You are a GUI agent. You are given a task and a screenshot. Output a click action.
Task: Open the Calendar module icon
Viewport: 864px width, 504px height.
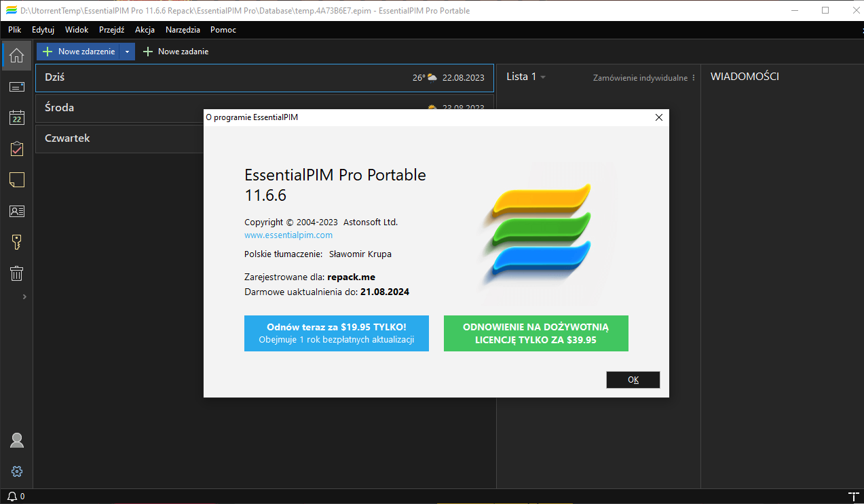[16, 117]
